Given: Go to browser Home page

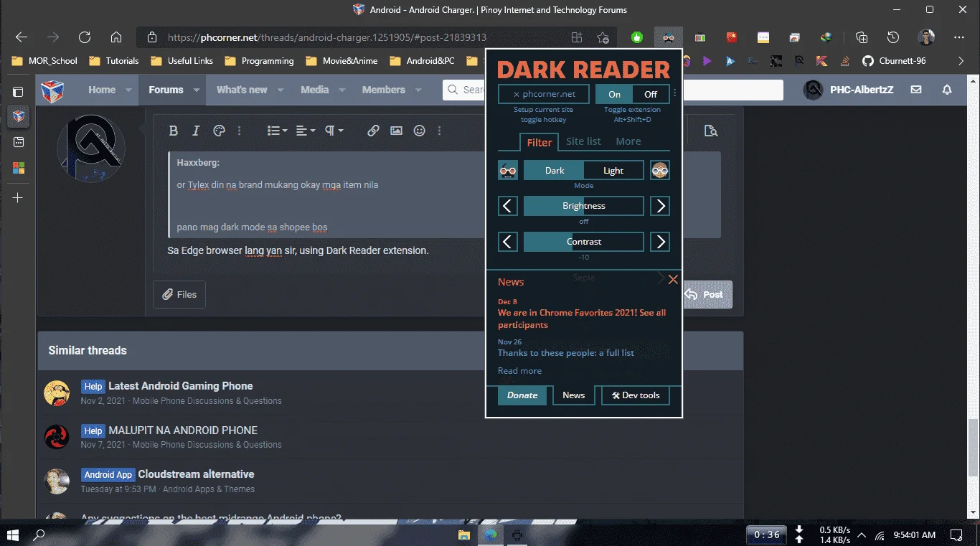Looking at the screenshot, I should pos(116,37).
